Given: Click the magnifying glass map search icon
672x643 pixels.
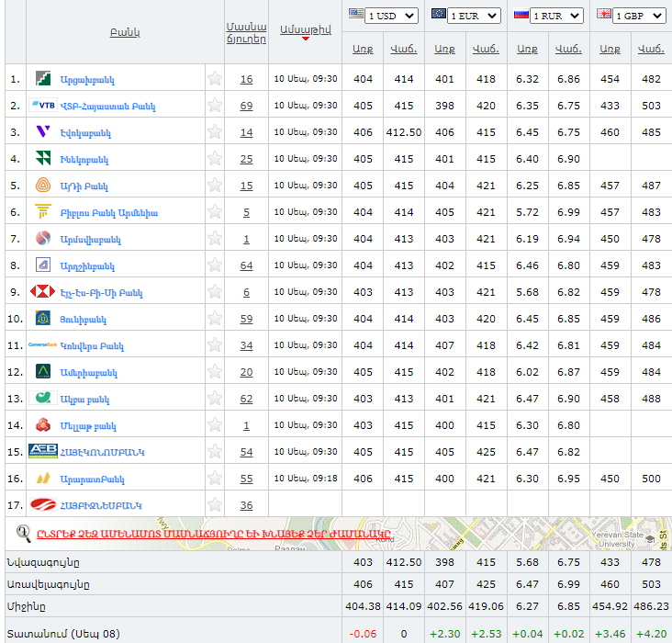Looking at the screenshot, I should coord(24,534).
